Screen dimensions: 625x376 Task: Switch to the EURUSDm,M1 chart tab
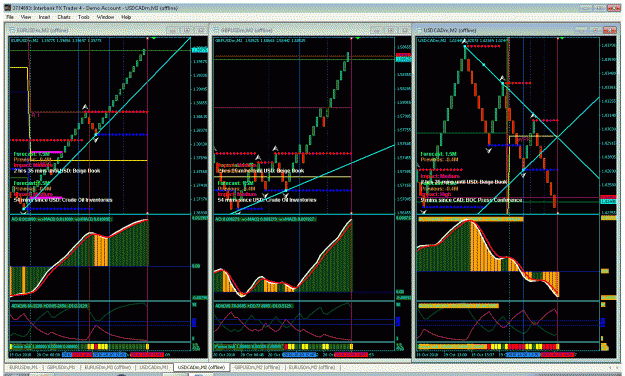[23, 367]
